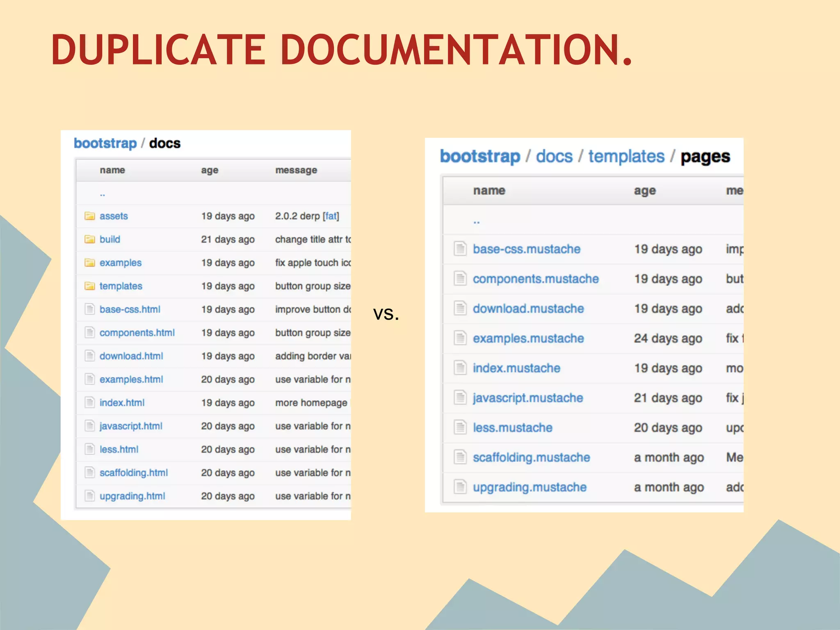Open examples.html file

point(131,379)
